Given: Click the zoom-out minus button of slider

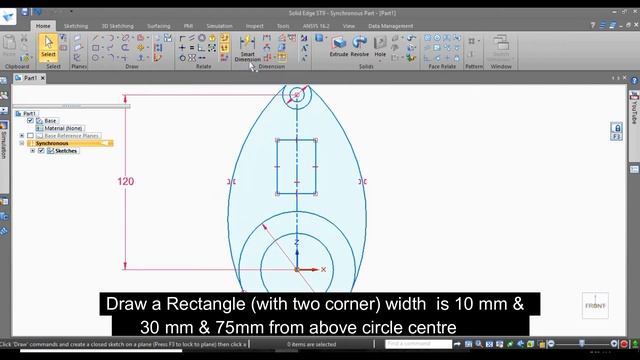Looking at the screenshot, I should tap(551, 344).
